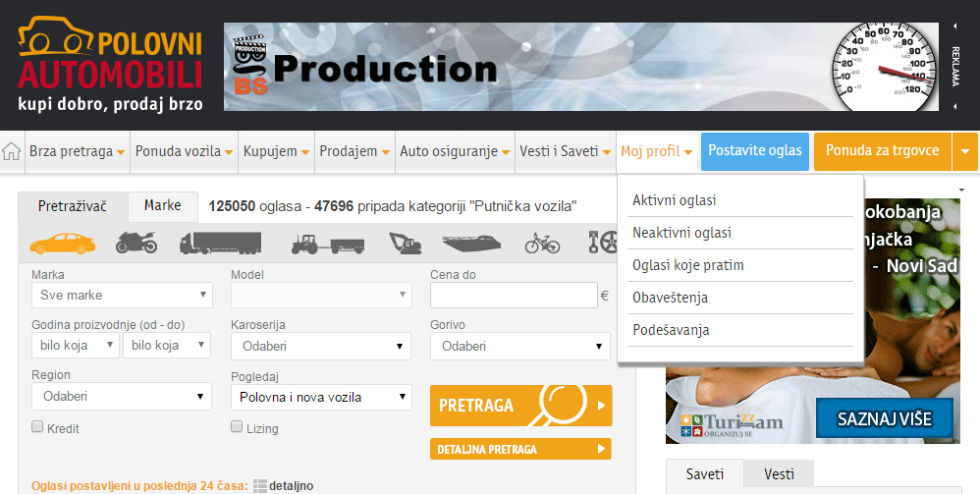980x494 pixels.
Task: Go to the home page icon
Action: pos(11,151)
